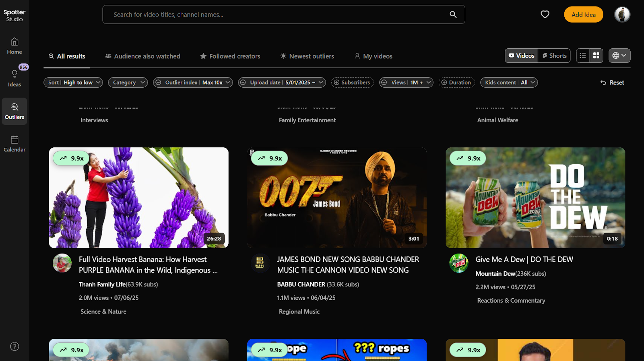Click 9.9x outlier badge on Mountain Dew video
644x361 pixels.
click(x=468, y=158)
